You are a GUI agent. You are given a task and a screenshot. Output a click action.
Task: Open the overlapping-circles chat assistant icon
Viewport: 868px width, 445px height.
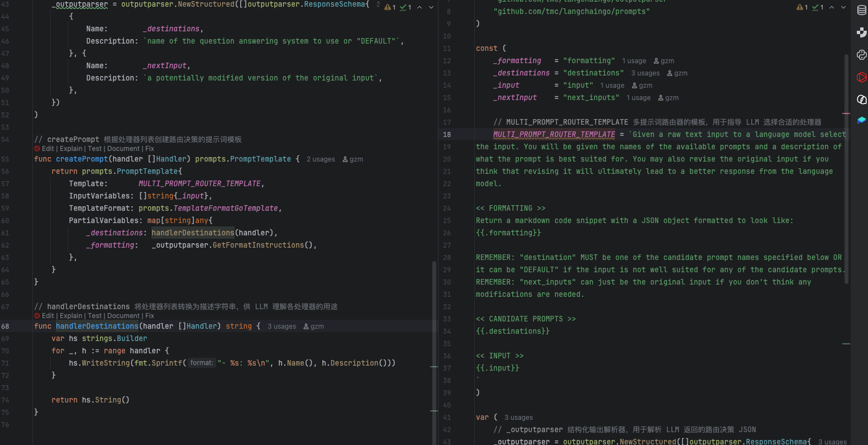[861, 100]
